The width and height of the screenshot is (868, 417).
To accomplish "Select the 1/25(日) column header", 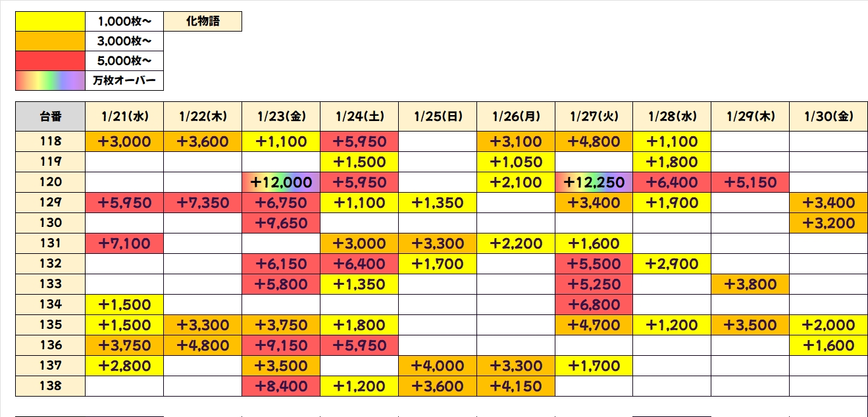I will (438, 117).
